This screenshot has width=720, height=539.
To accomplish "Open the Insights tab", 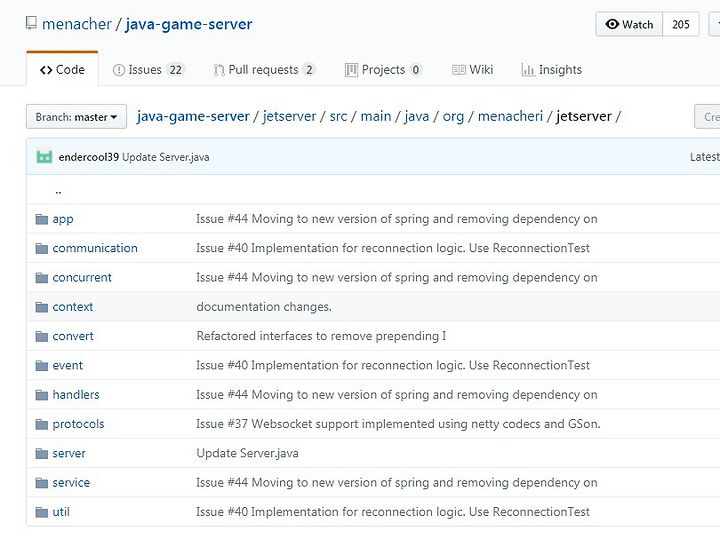I will 552,70.
